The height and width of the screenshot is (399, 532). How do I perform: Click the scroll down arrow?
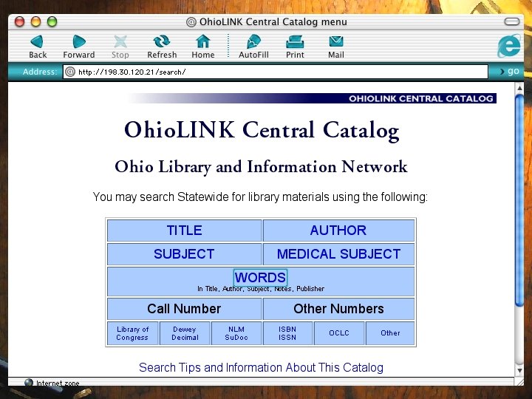[519, 370]
